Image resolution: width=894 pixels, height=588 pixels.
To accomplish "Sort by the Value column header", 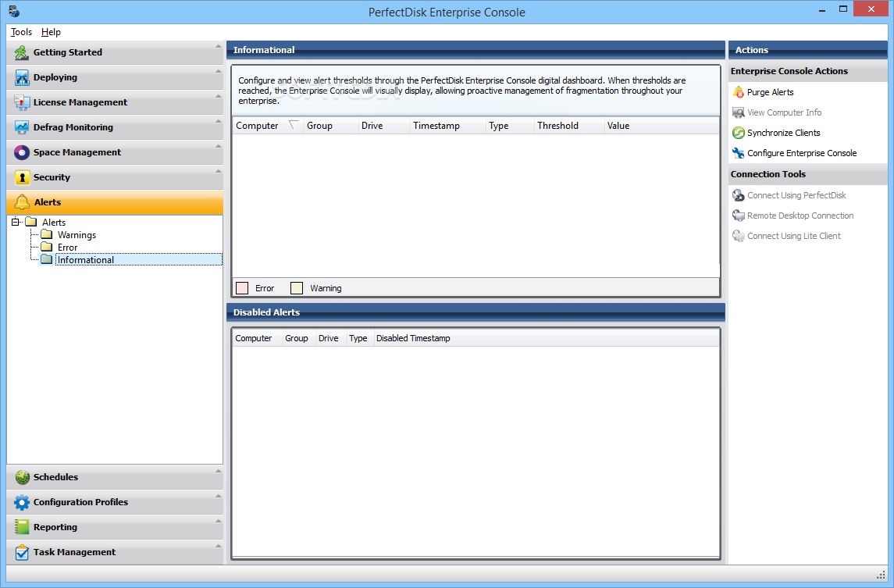I will 661,126.
